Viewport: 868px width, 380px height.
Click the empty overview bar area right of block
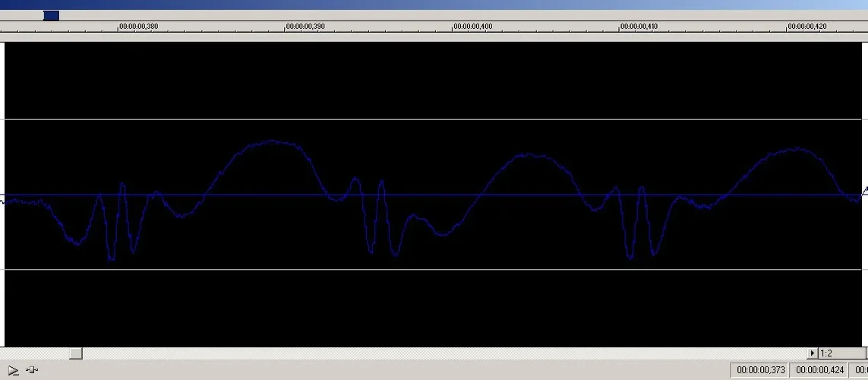pos(456,15)
